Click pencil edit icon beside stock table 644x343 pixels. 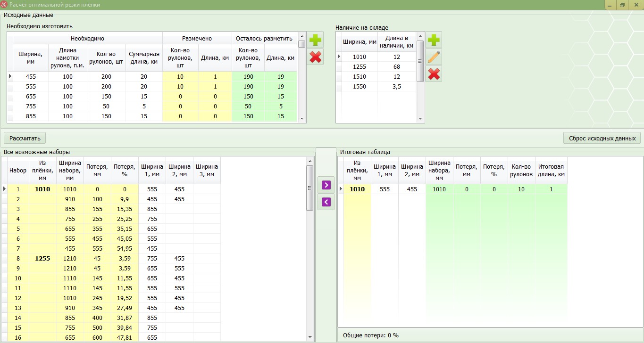click(x=434, y=57)
